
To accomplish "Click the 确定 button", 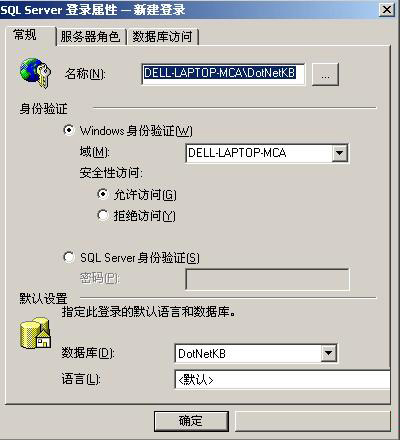I will 191,421.
